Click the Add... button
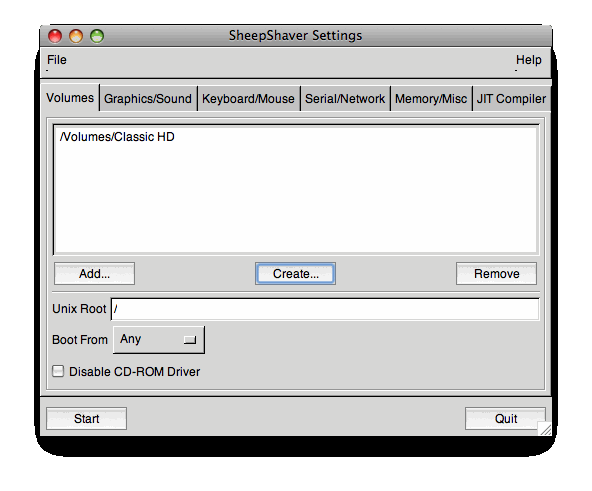 (94, 273)
